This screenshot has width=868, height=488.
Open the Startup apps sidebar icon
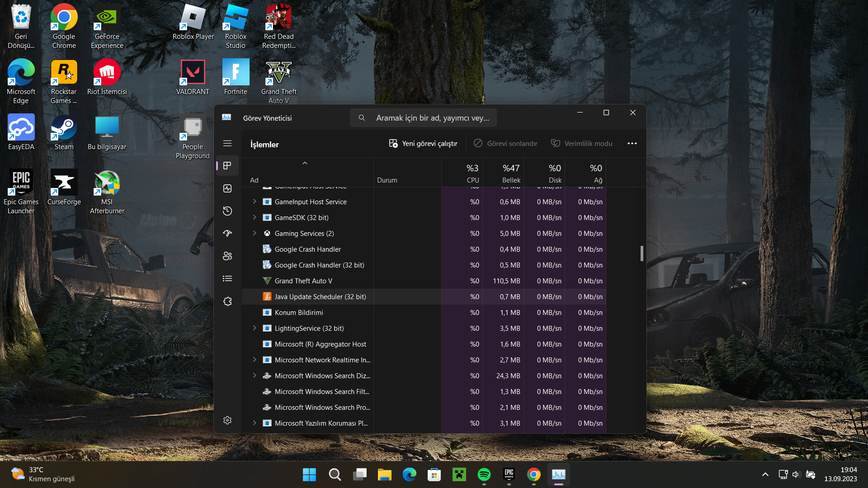pos(227,233)
